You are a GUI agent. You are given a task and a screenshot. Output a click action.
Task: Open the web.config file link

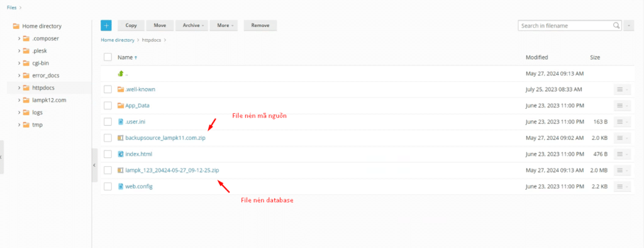[x=139, y=186]
